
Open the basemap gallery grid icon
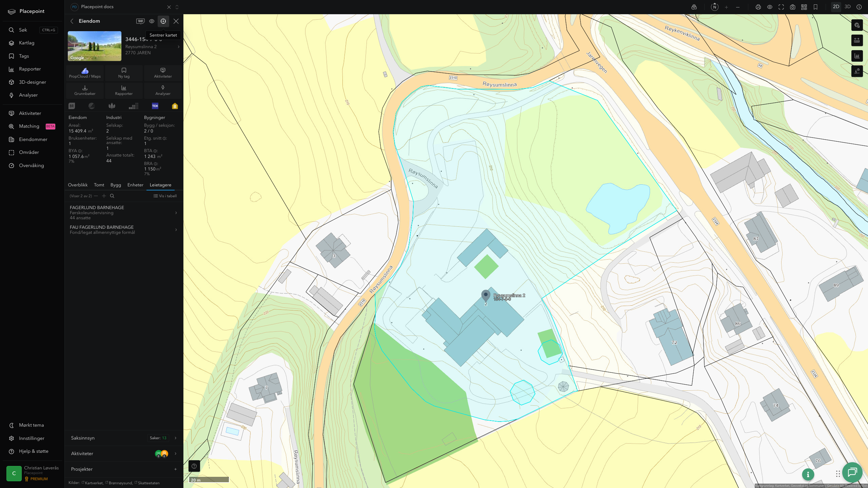pos(804,7)
